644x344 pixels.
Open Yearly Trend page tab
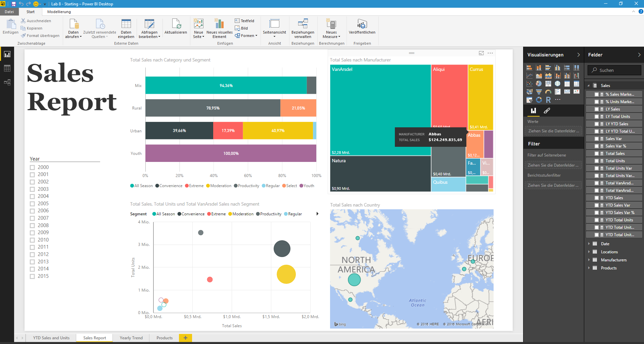[131, 338]
